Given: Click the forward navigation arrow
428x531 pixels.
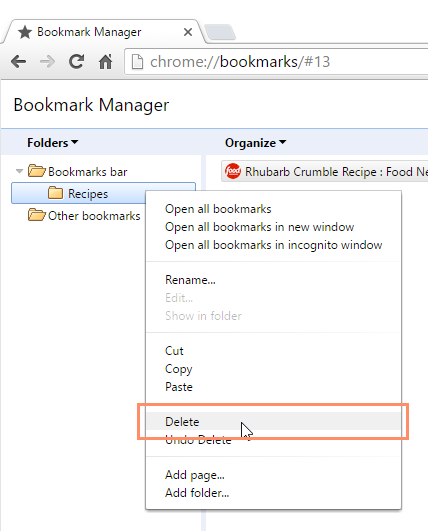Looking at the screenshot, I should (x=47, y=62).
